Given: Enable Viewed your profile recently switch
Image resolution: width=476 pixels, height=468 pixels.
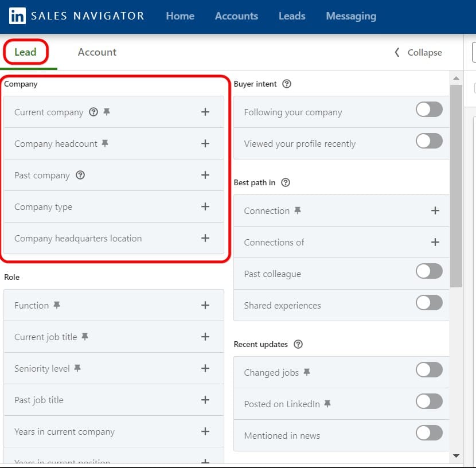Looking at the screenshot, I should 429,141.
